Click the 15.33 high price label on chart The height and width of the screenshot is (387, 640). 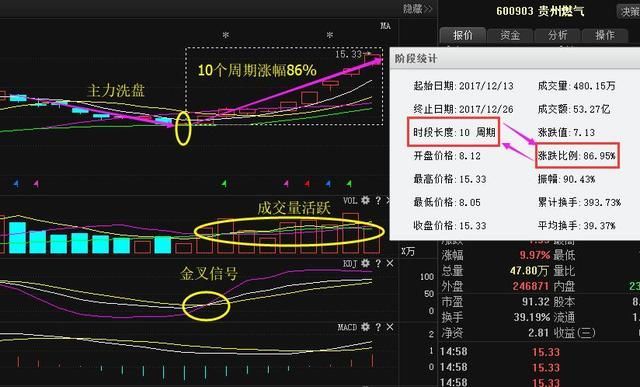349,54
